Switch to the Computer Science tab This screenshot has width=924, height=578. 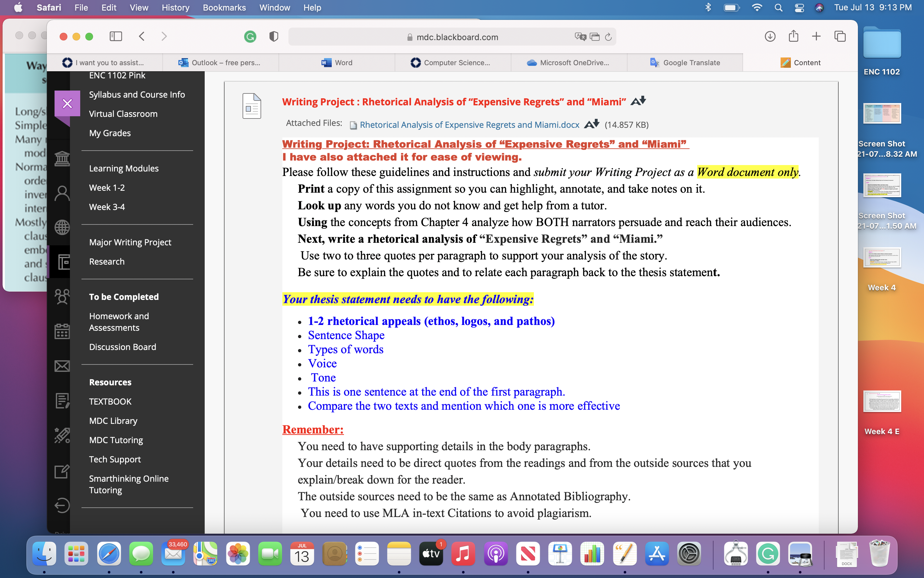(453, 62)
